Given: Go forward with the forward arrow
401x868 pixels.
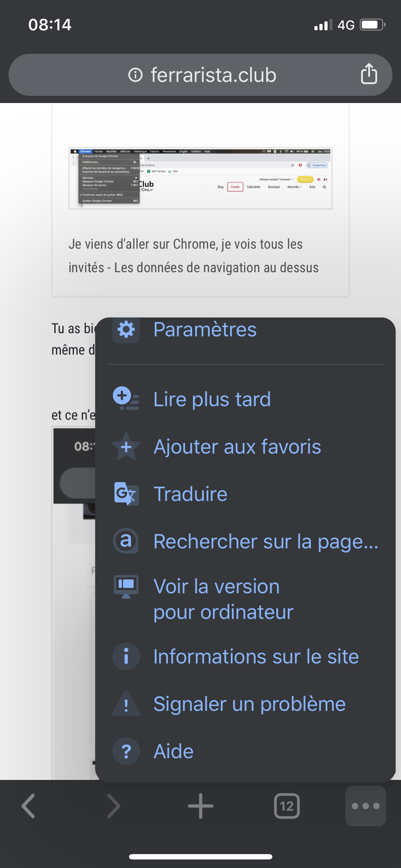Looking at the screenshot, I should 114,806.
